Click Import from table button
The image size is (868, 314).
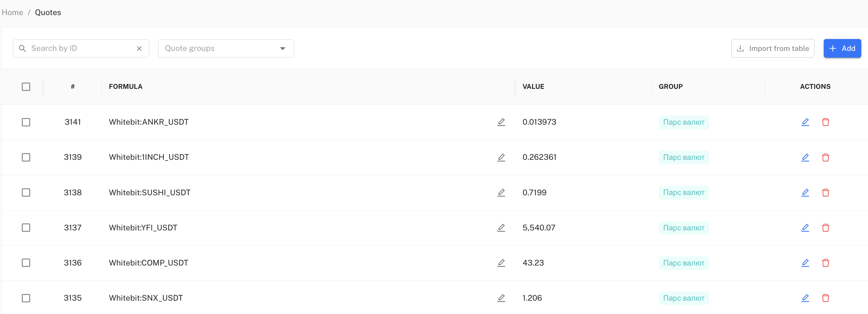pyautogui.click(x=772, y=48)
